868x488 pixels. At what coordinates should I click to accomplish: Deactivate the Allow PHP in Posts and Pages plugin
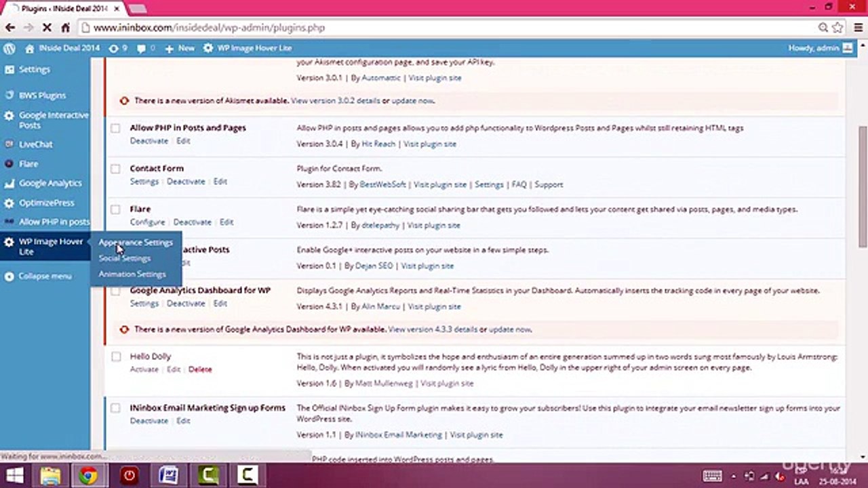tap(149, 141)
